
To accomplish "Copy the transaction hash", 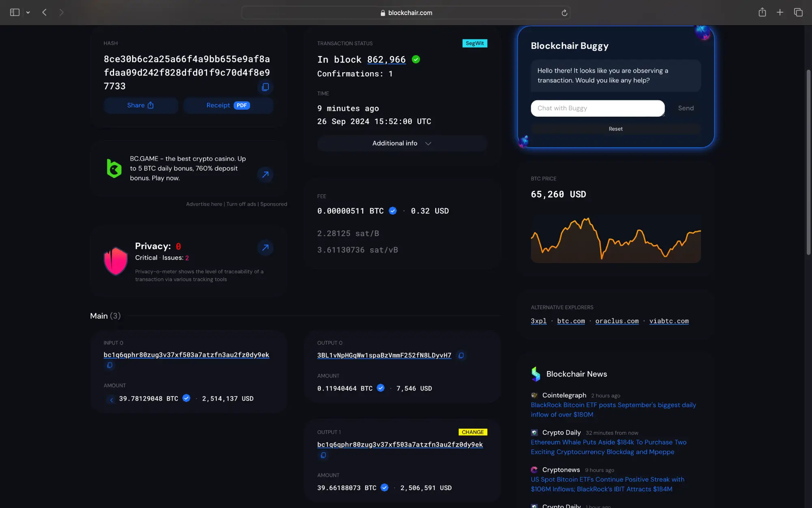I will (x=265, y=87).
